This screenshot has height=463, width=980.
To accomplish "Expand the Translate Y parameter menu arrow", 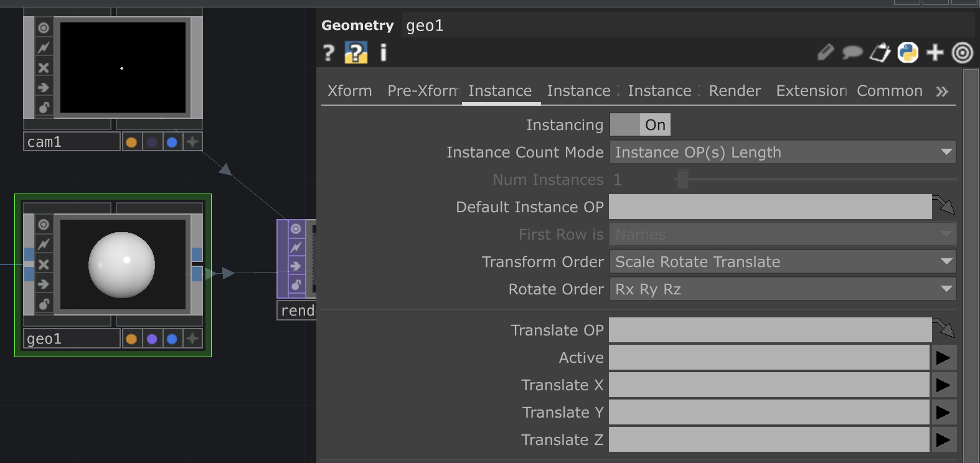I will [944, 413].
